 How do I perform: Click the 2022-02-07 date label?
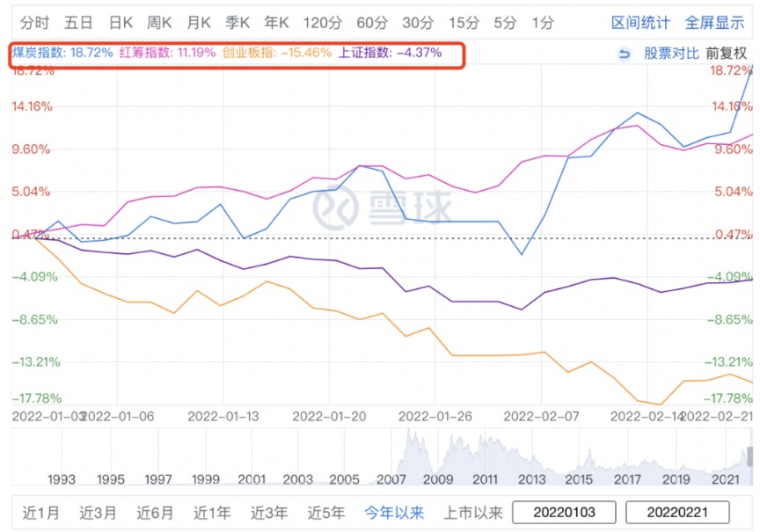tap(541, 417)
